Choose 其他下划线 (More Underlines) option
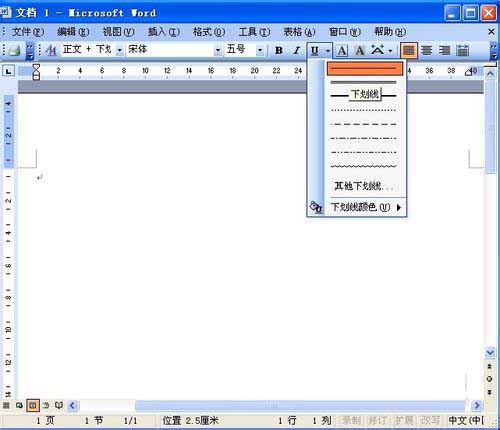Viewport: 500px width, 430px height. 364,186
